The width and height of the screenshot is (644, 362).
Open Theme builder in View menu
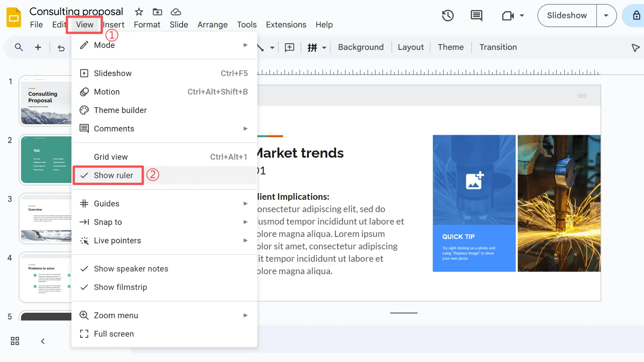pos(164,110)
